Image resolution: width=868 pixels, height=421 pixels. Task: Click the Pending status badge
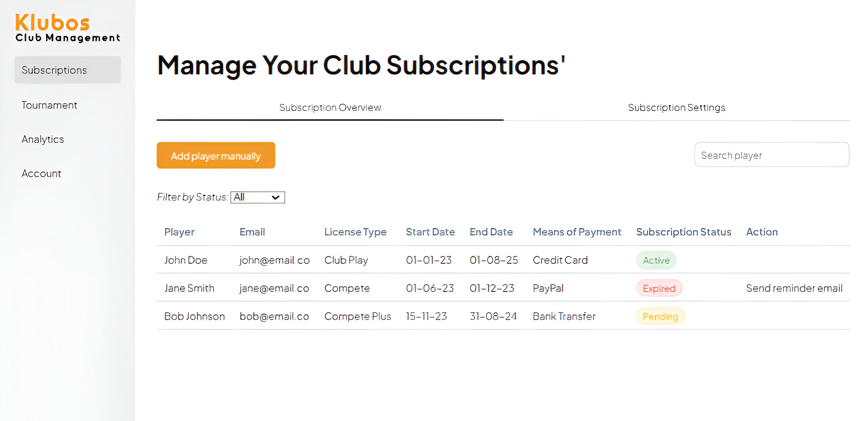(660, 317)
